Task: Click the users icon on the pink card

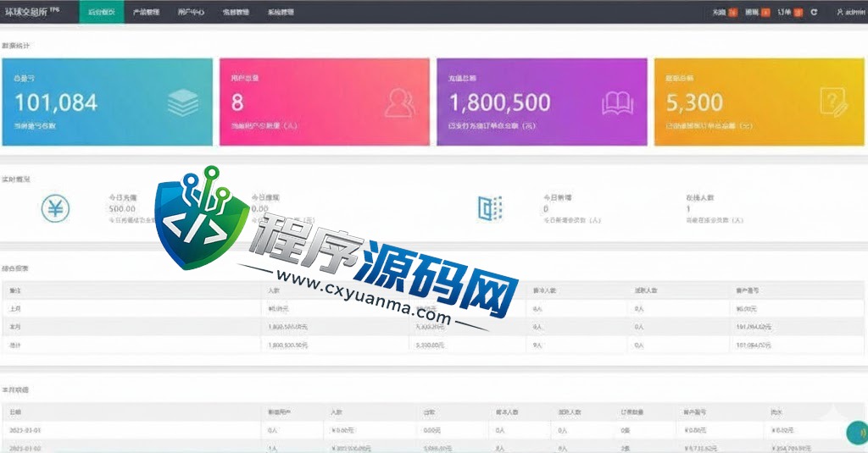Action: pyautogui.click(x=400, y=103)
